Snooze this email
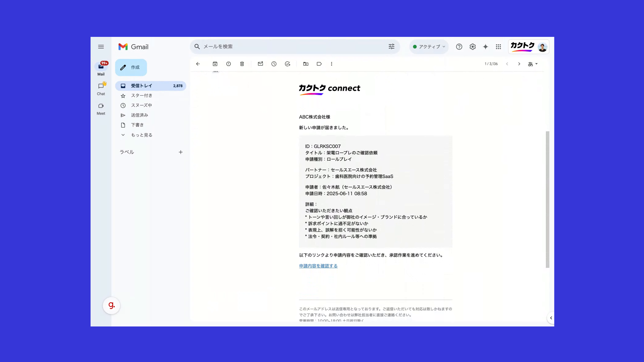Viewport: 644px width, 362px height. 274,64
